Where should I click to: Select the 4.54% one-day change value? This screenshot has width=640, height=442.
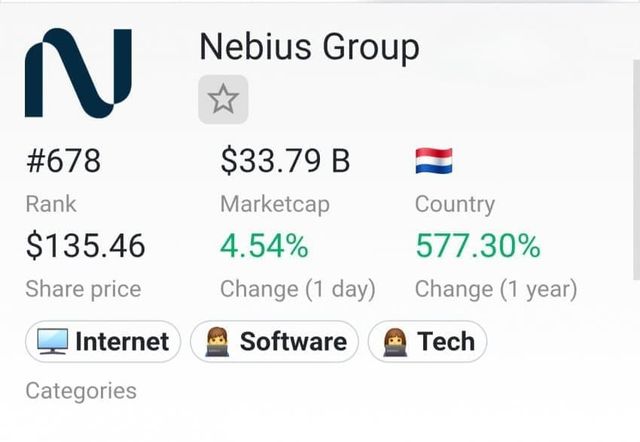(x=264, y=245)
